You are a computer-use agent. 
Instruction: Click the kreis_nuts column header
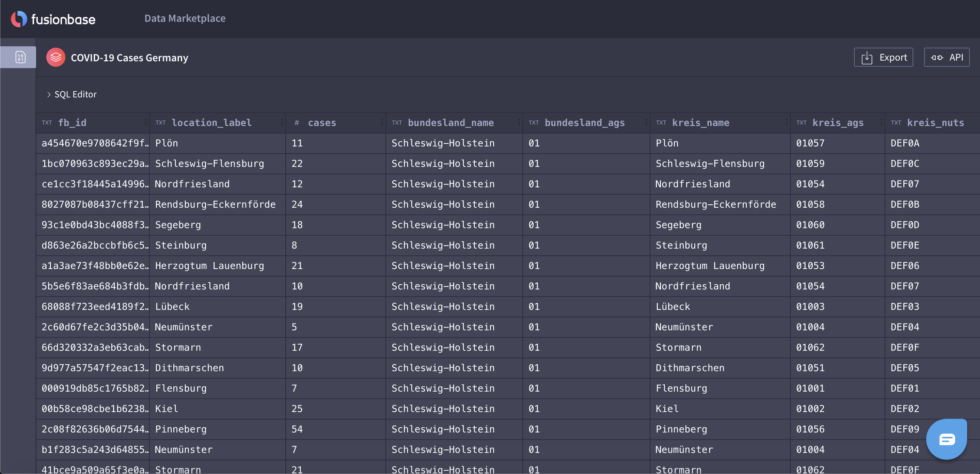point(935,123)
